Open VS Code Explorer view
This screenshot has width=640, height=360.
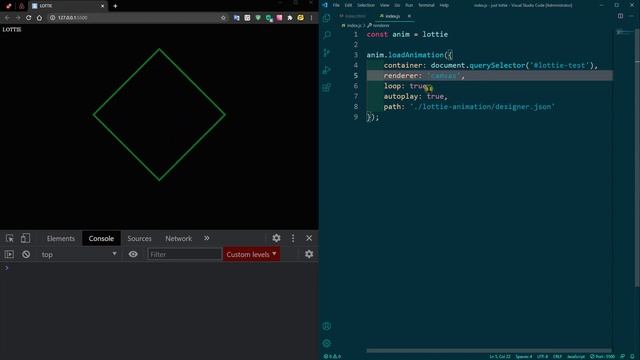pos(327,18)
